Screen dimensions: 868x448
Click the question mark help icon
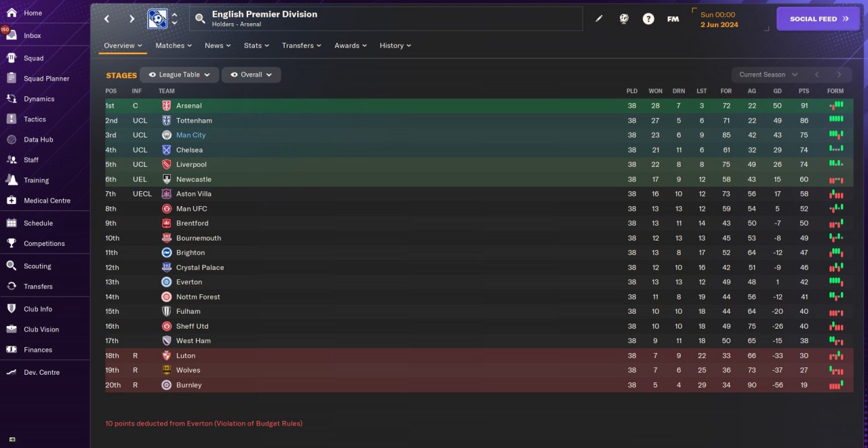(x=648, y=19)
